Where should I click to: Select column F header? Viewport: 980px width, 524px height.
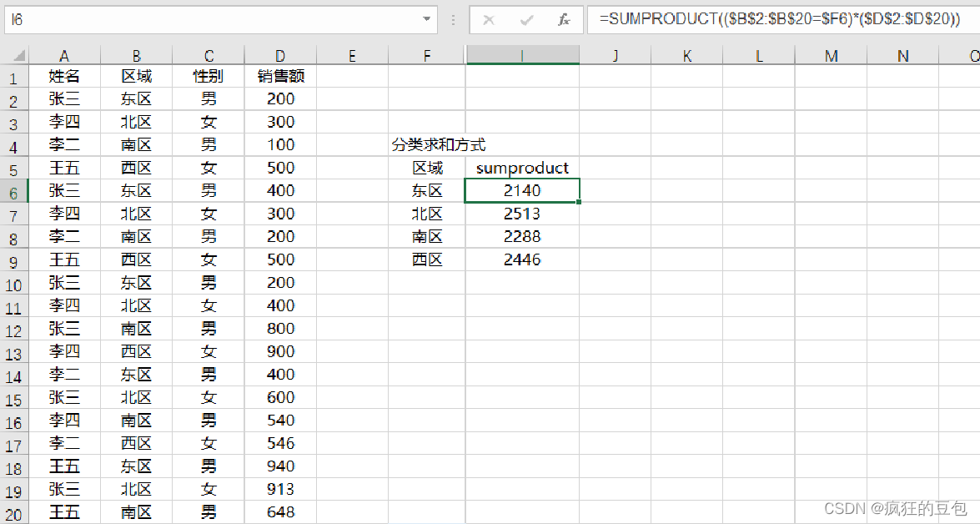point(427,56)
